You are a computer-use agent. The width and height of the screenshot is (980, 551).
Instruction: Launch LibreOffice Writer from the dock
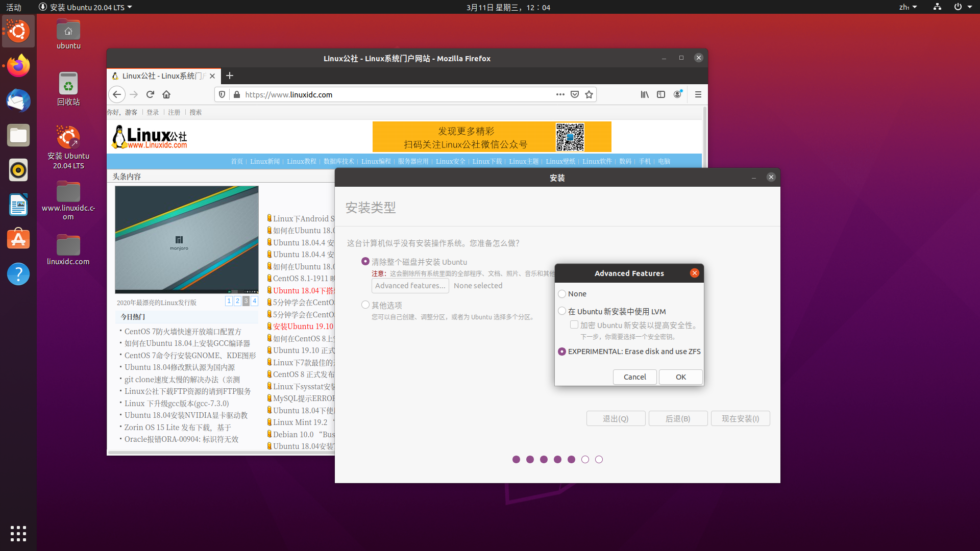click(18, 205)
